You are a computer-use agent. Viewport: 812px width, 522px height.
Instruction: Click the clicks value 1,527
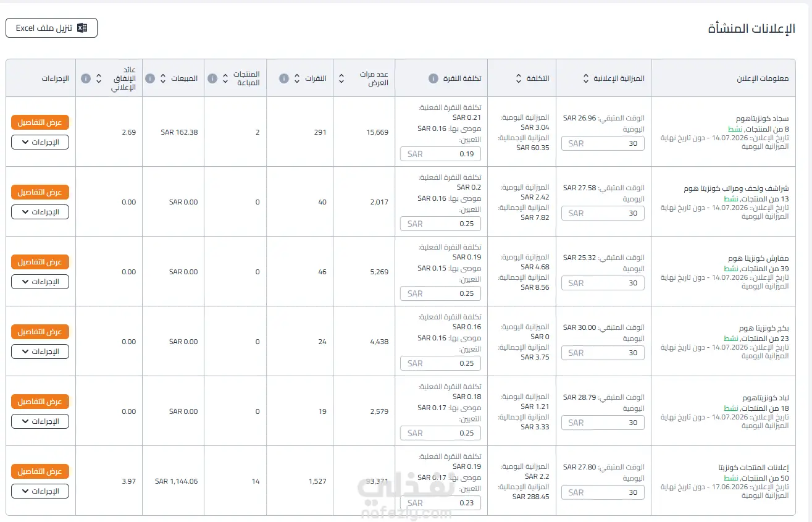[318, 481]
